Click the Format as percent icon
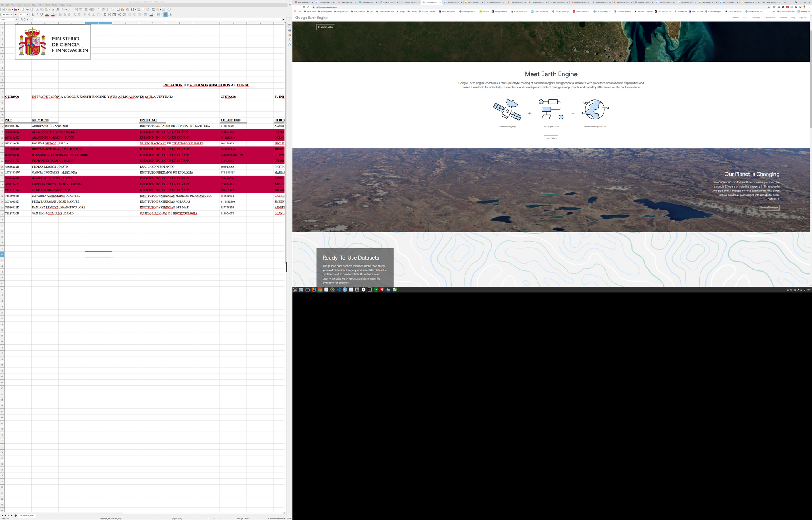The image size is (812, 520). pos(105,15)
